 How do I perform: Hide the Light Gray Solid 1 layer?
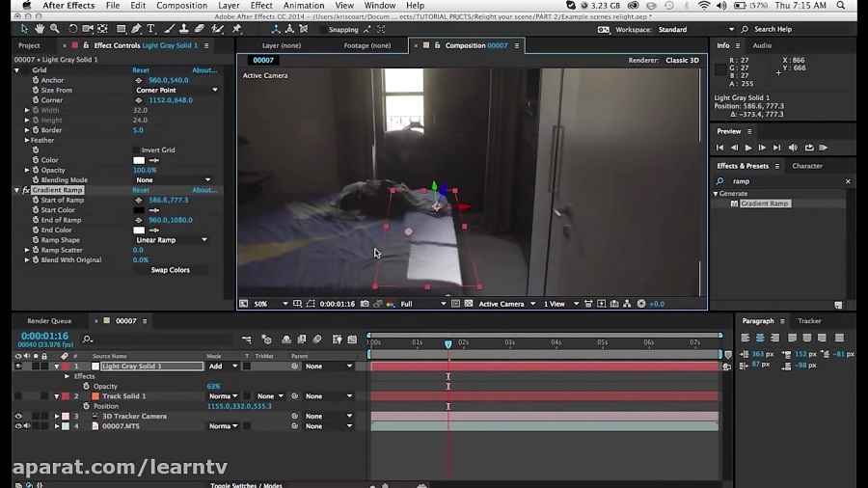pos(18,366)
